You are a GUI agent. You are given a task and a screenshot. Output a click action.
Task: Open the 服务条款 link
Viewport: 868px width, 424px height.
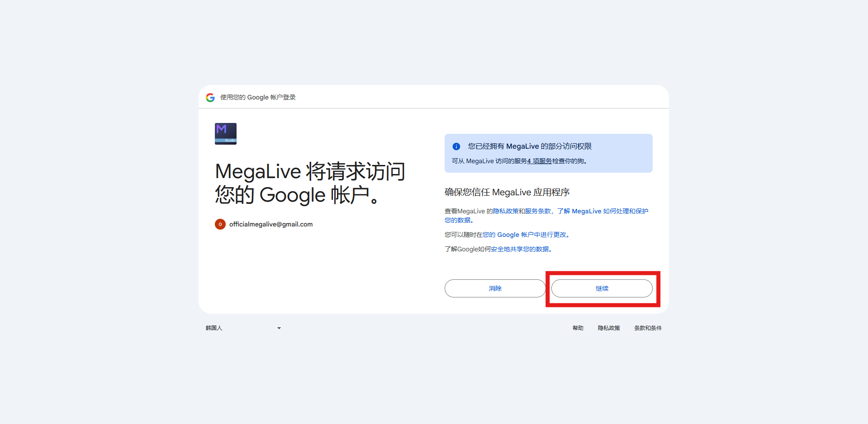click(x=538, y=211)
